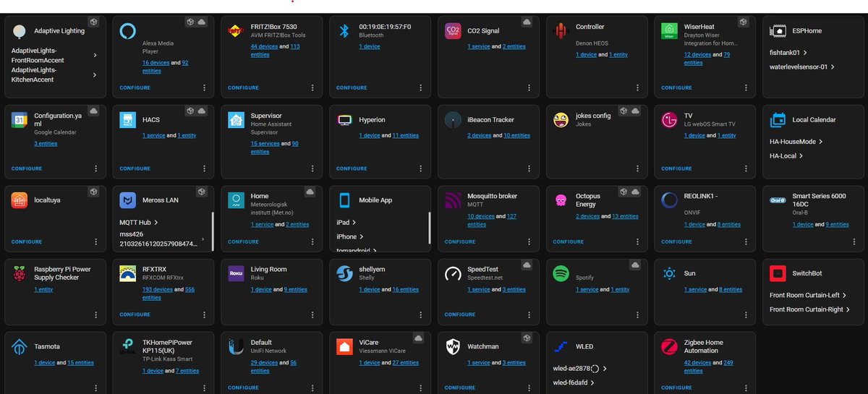Viewport: 868px width, 394px height.
Task: Click the jokes config emoji icon
Action: click(x=561, y=120)
